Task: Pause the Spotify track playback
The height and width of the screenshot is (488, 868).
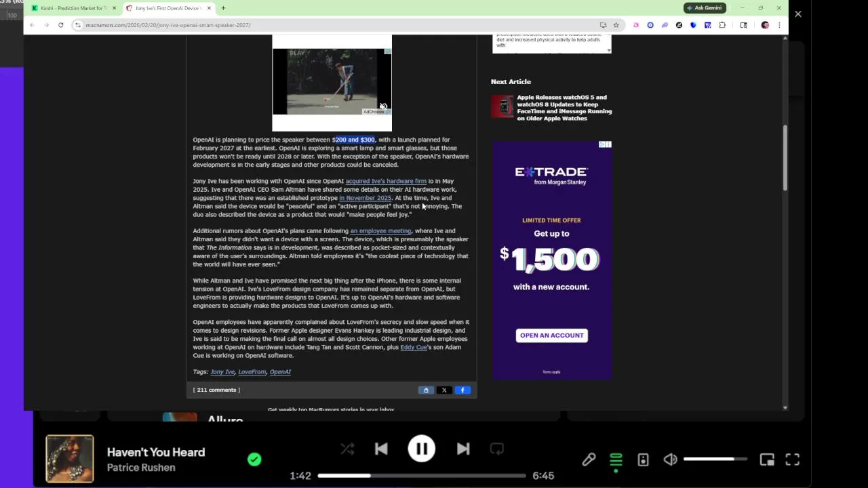Action: coord(421,449)
